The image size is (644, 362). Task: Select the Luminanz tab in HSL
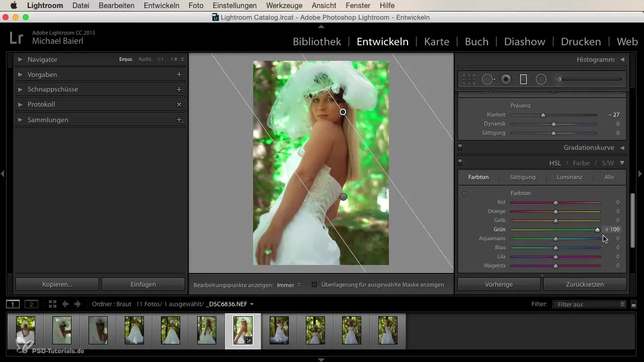pyautogui.click(x=570, y=177)
